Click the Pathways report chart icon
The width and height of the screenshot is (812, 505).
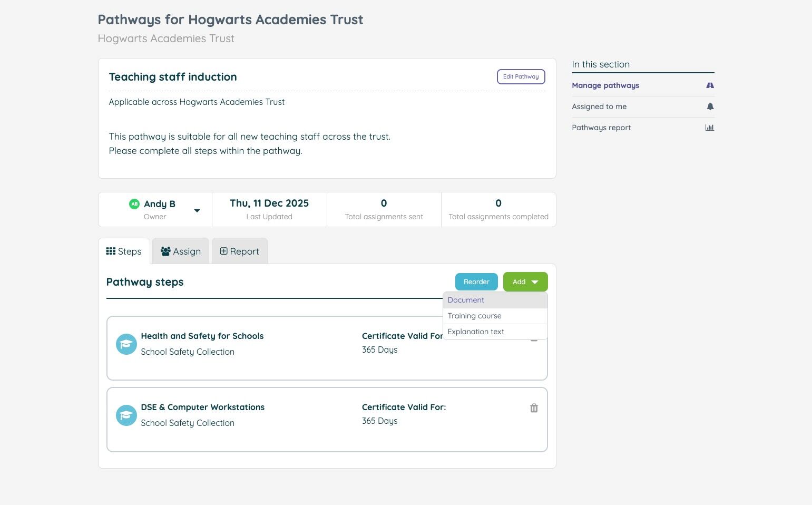coord(710,128)
